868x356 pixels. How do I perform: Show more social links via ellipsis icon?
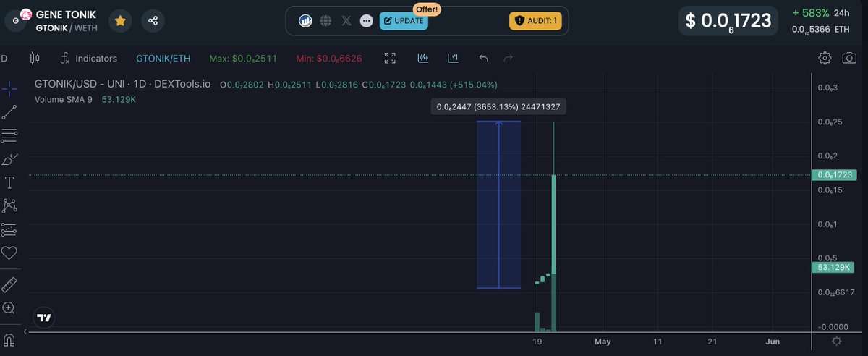[x=367, y=21]
